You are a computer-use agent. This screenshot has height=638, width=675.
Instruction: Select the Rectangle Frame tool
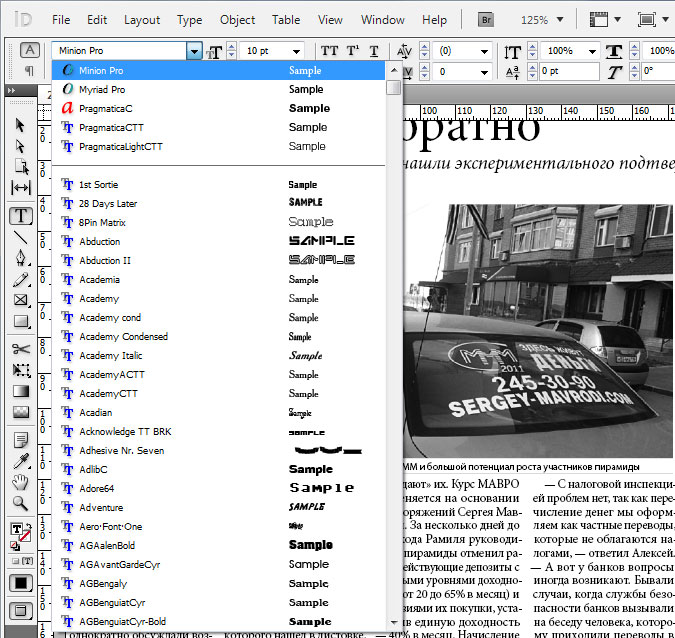tap(21, 300)
